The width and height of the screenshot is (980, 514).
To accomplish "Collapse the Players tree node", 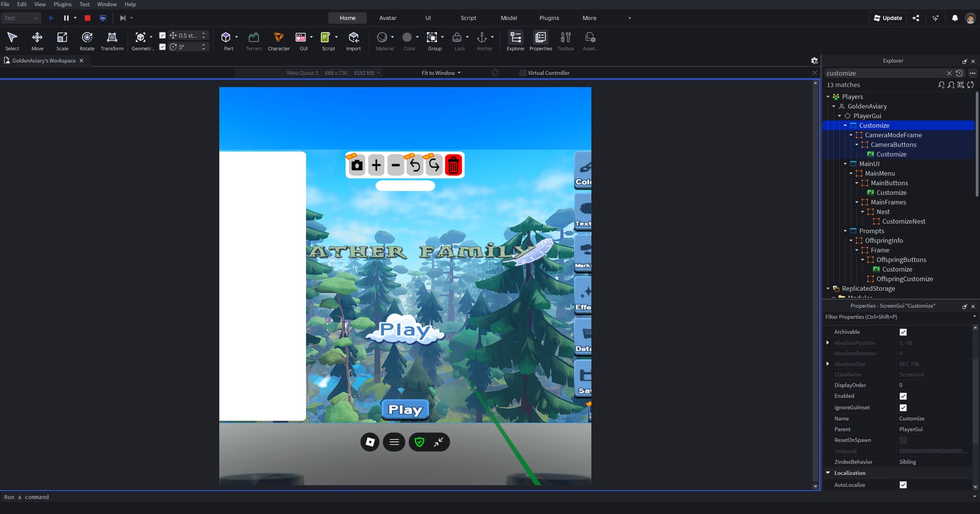I will pyautogui.click(x=828, y=96).
